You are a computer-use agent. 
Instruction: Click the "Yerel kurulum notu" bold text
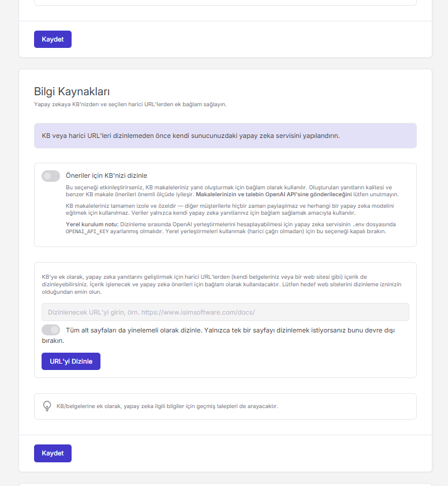click(92, 225)
